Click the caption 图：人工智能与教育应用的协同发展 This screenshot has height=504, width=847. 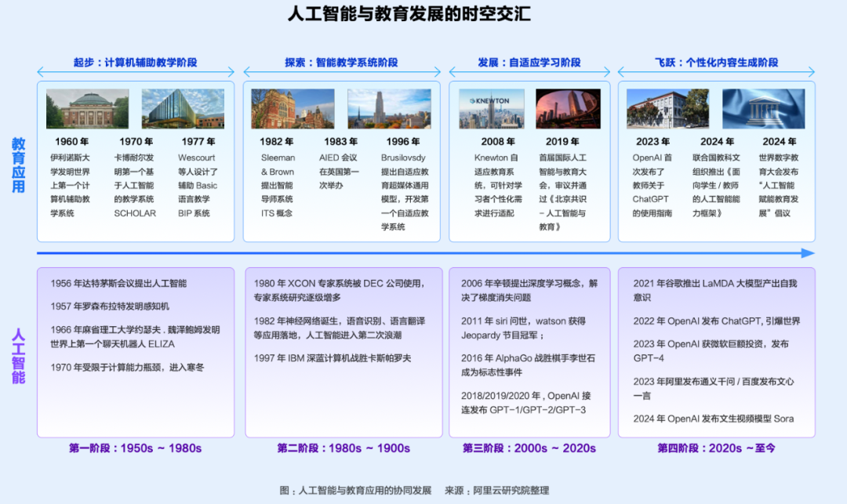[355, 491]
